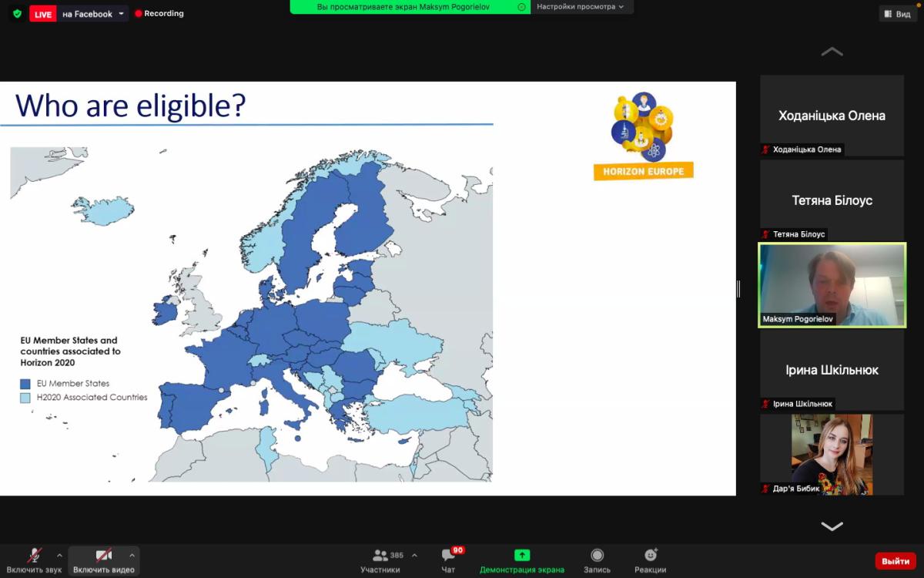Start screen share with green arrow icon

click(522, 556)
